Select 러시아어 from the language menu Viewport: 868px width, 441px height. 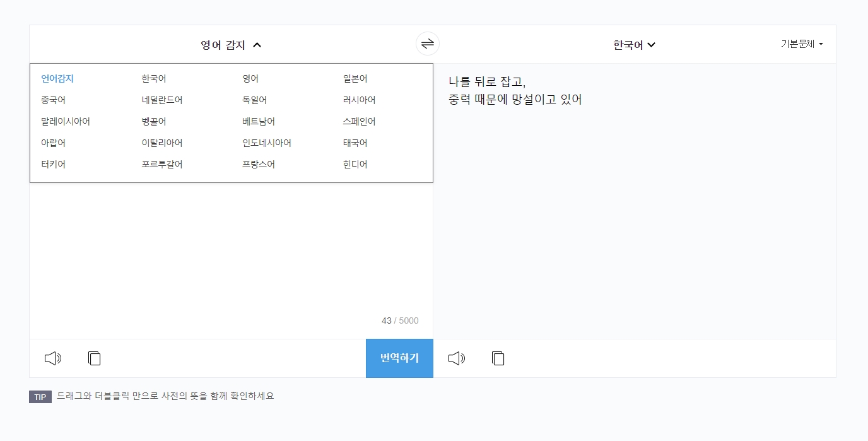point(360,100)
